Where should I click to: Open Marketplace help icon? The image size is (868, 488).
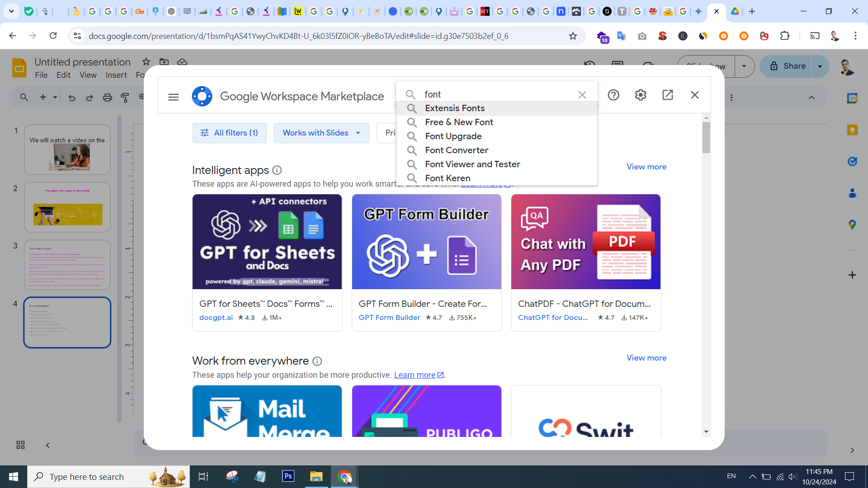click(613, 95)
